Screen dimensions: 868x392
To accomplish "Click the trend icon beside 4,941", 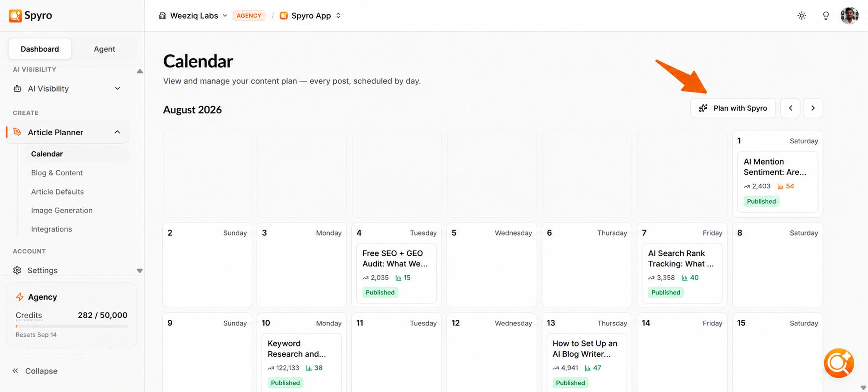I will click(x=556, y=368).
